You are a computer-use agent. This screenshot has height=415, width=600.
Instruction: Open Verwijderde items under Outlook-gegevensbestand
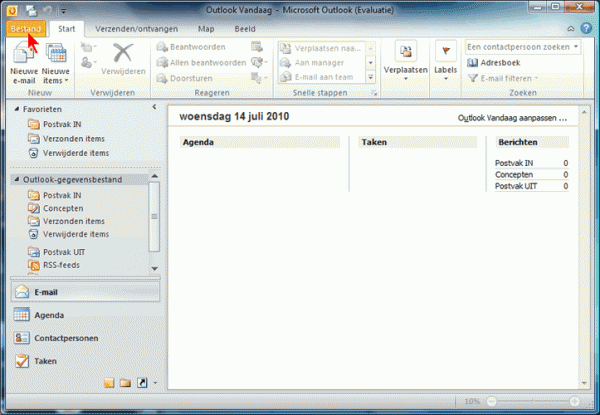(68, 234)
